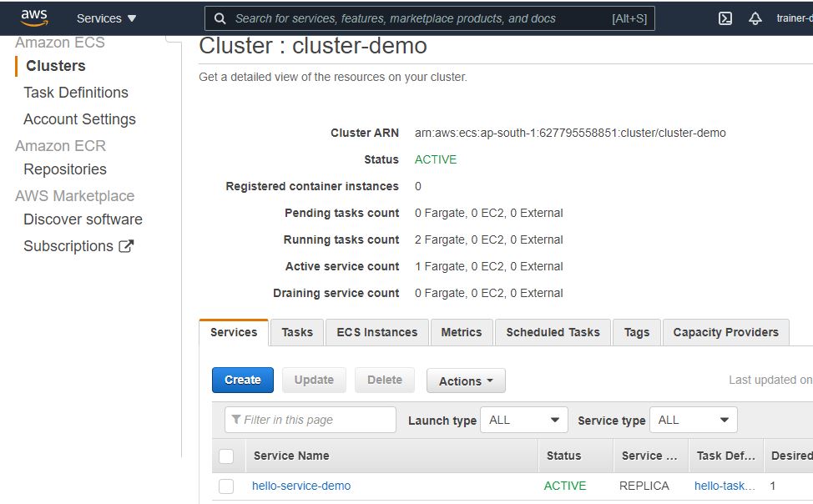The height and width of the screenshot is (504, 813).
Task: Expand the Launch type ALL dropdown
Action: [523, 420]
